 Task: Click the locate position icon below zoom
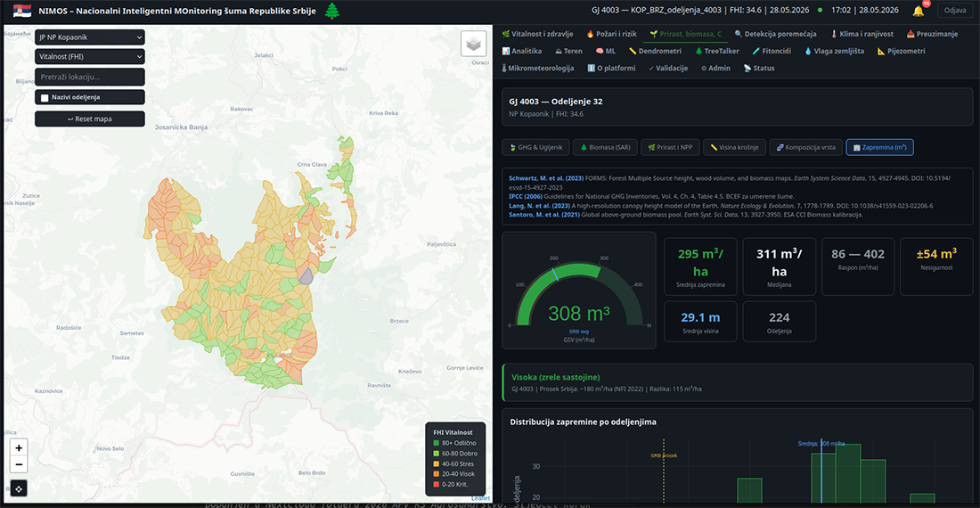tap(19, 488)
